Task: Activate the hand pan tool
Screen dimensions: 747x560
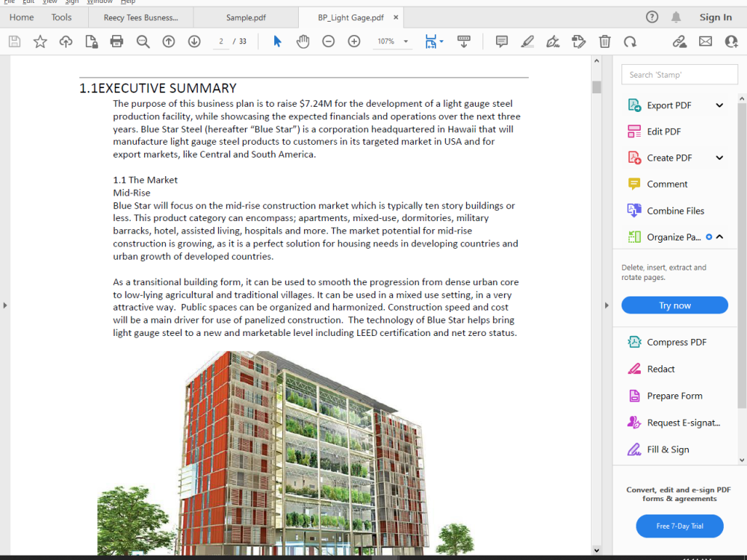Action: pos(303,41)
